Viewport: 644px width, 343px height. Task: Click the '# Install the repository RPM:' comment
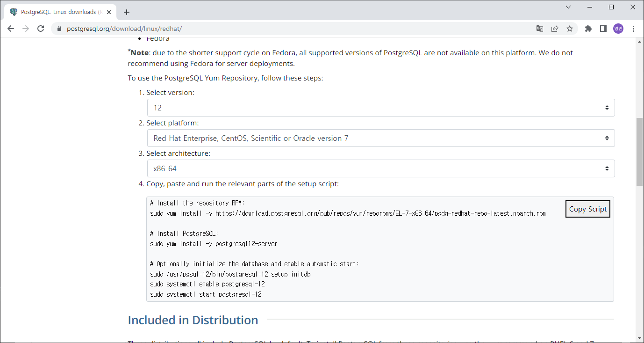pos(197,203)
